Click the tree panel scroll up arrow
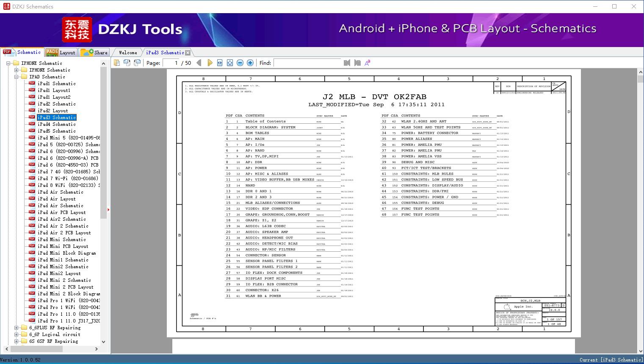The width and height of the screenshot is (644, 364). (104, 64)
